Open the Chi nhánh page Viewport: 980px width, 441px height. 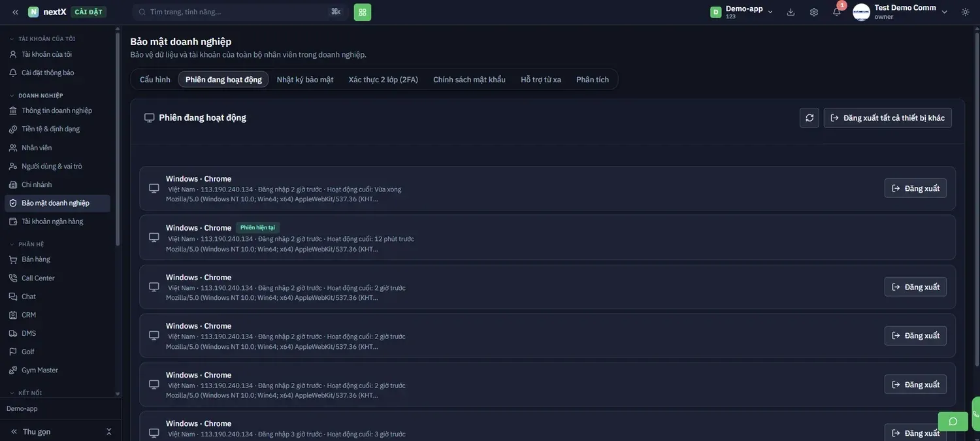57,184
